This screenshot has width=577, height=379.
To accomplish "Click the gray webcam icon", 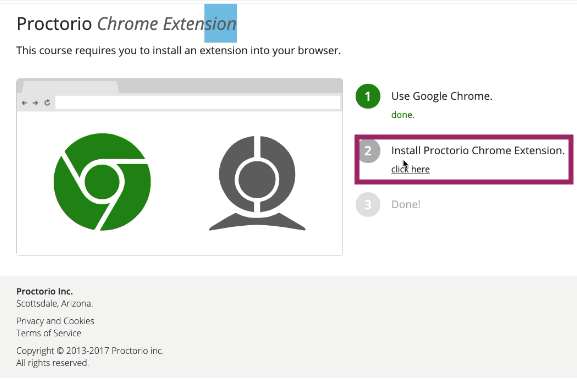I will (257, 183).
